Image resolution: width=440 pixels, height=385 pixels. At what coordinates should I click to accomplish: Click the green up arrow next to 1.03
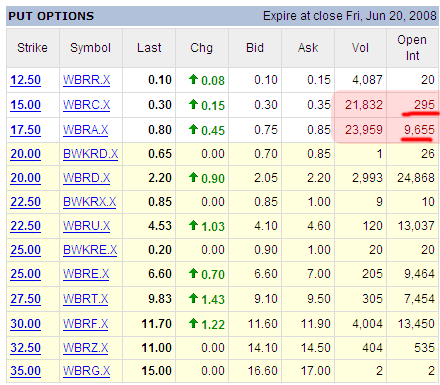pyautogui.click(x=193, y=225)
